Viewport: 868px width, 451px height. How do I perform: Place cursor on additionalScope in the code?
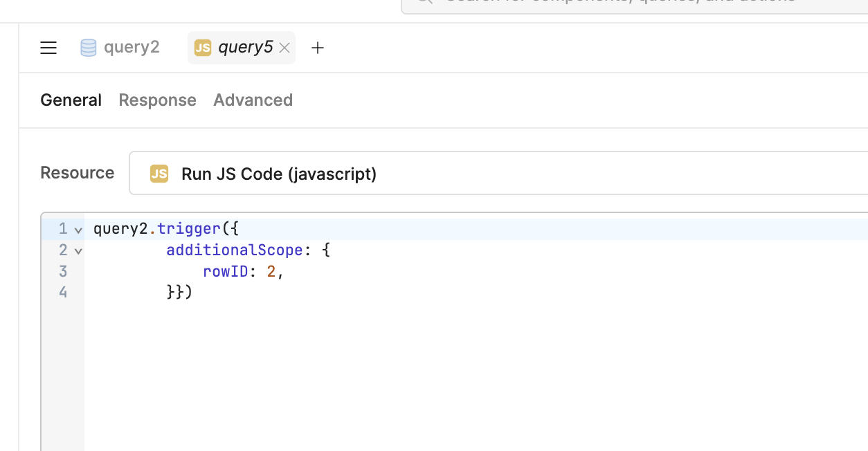click(x=234, y=250)
